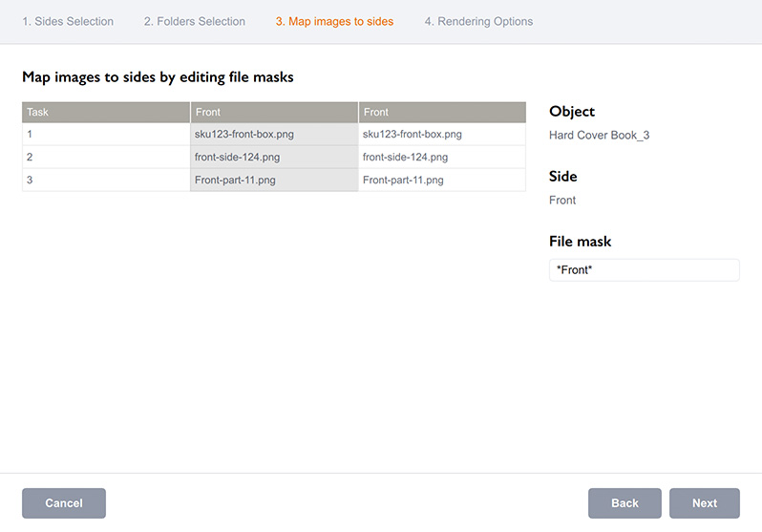Select the Map images to sides step
This screenshot has height=532, width=762.
coord(334,21)
